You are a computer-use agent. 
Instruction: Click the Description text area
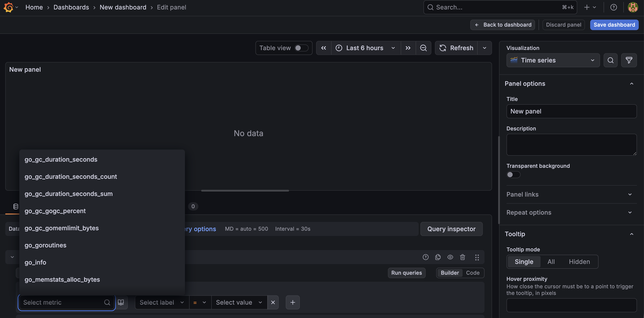[571, 145]
